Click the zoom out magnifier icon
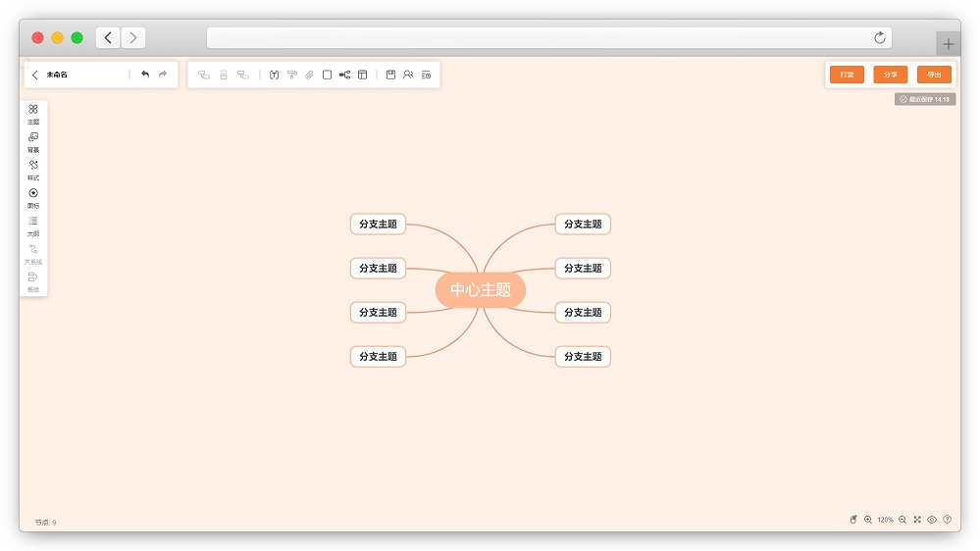This screenshot has width=980, height=551. coord(903,520)
